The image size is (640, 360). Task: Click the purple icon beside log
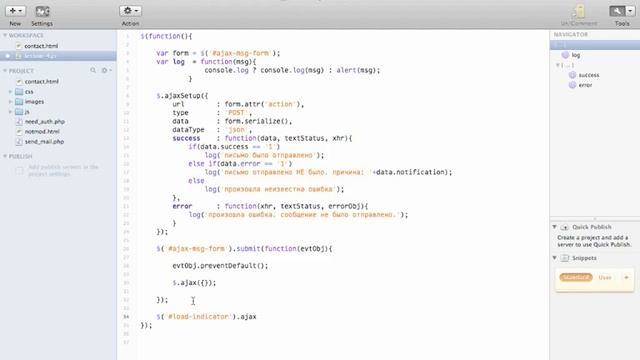565,55
